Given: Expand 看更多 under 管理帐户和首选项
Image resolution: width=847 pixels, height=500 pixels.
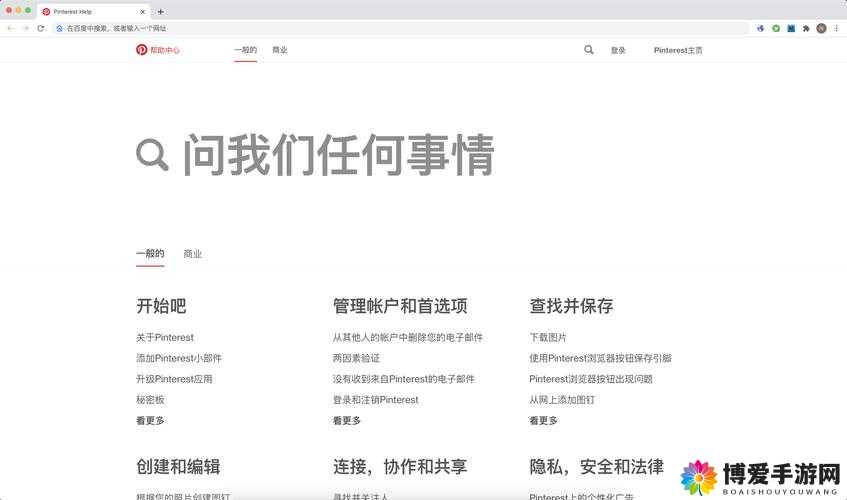Looking at the screenshot, I should tap(347, 421).
